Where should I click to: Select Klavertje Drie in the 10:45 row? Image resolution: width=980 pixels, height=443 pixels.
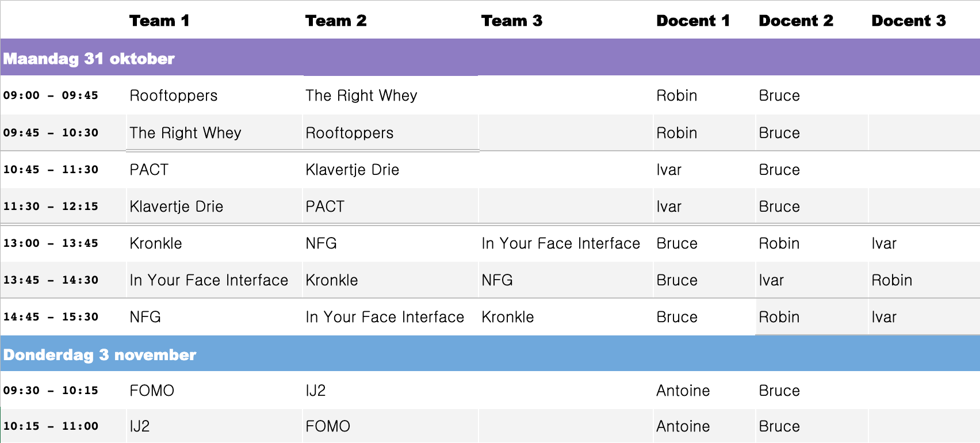(x=352, y=170)
